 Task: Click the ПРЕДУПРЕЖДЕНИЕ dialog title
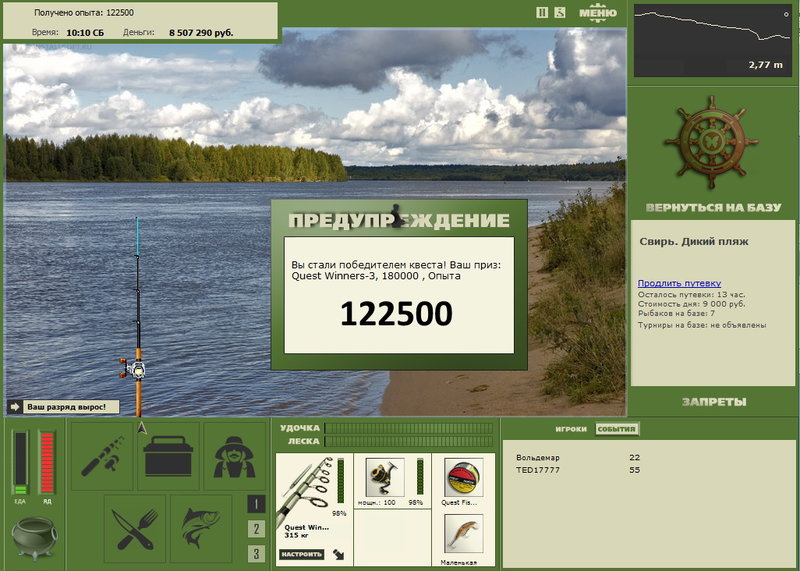click(x=399, y=220)
